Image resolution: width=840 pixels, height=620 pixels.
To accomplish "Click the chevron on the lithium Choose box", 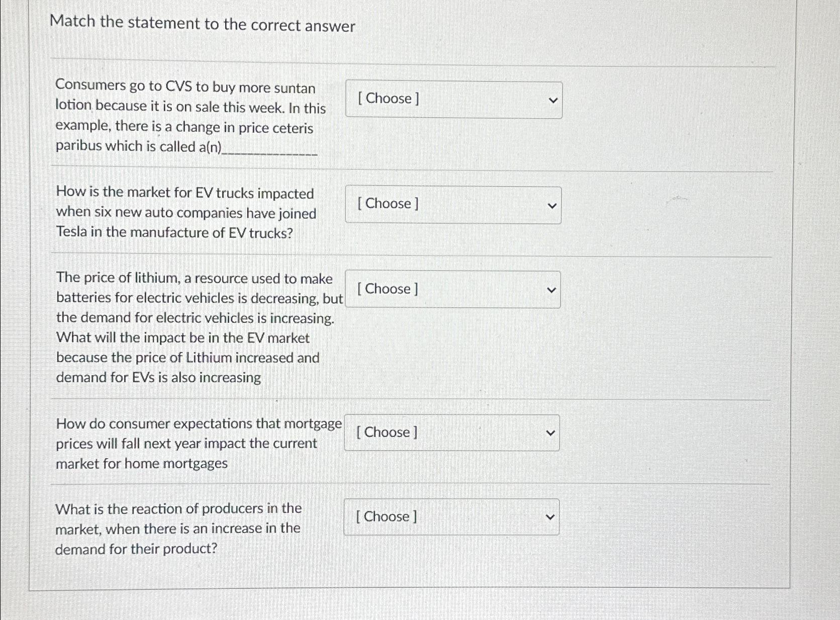I will [x=551, y=290].
